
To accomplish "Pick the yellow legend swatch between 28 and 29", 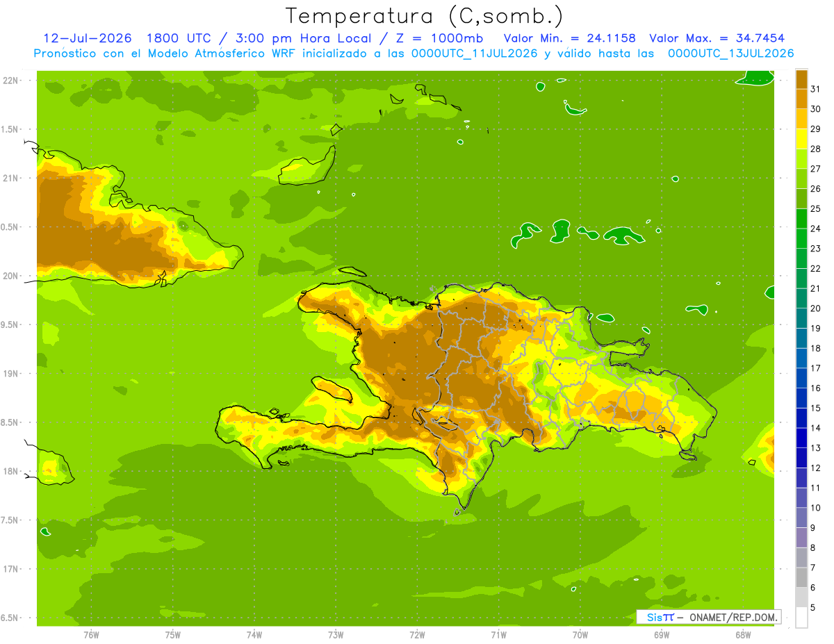I will tap(801, 139).
